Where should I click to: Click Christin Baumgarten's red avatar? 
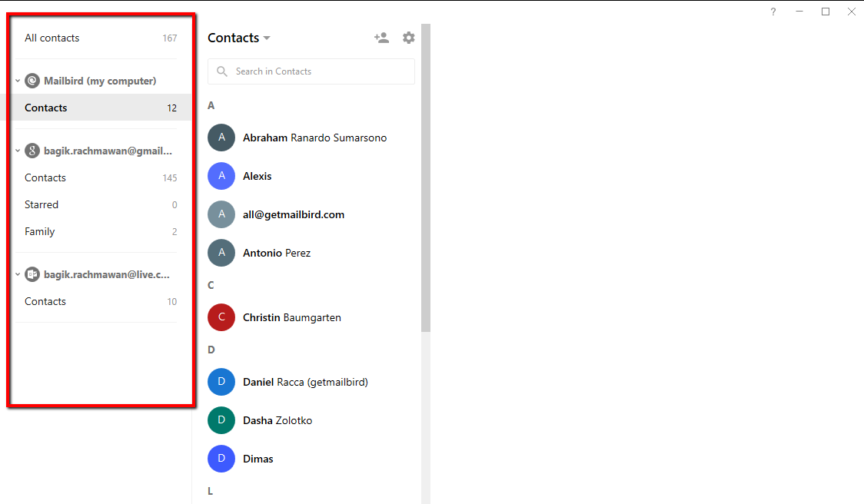[221, 317]
